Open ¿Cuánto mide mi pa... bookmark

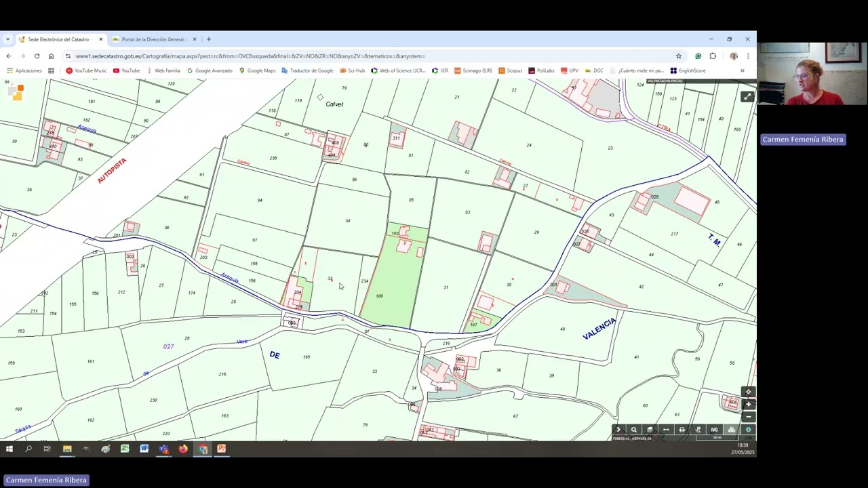636,70
